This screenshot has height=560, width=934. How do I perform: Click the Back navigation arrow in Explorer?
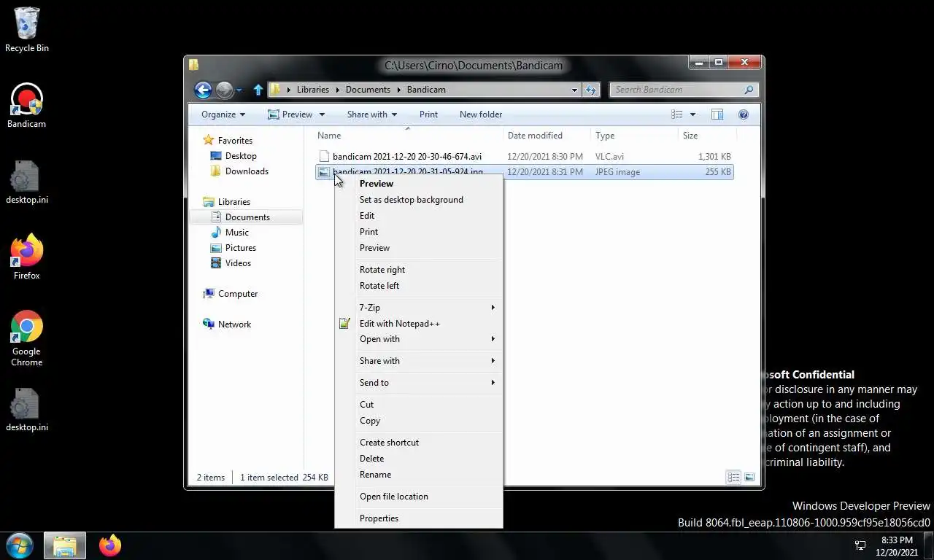(x=203, y=90)
